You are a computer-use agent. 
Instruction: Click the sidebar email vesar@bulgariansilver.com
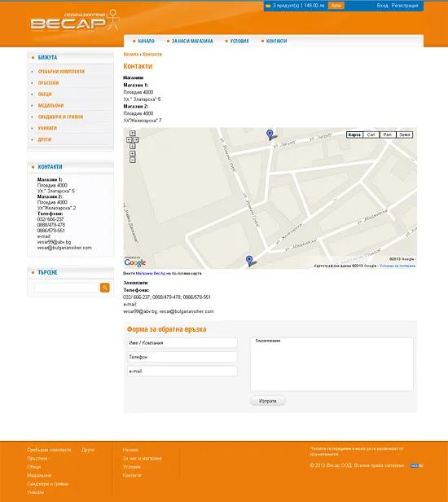point(64,248)
